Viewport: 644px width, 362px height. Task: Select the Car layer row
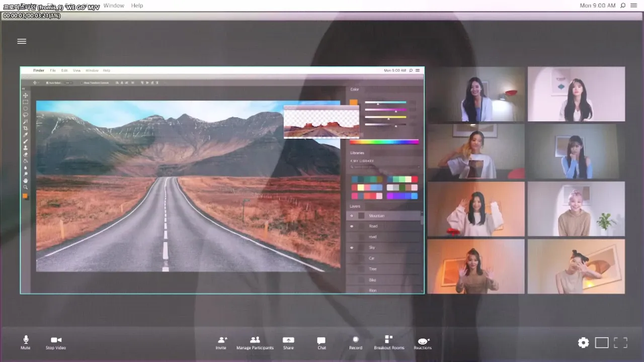(384, 258)
